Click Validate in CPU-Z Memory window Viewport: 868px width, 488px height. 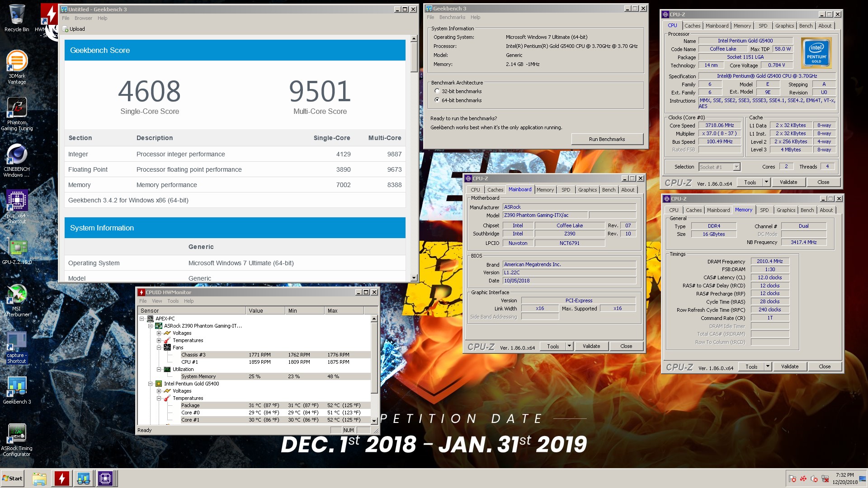tap(789, 366)
